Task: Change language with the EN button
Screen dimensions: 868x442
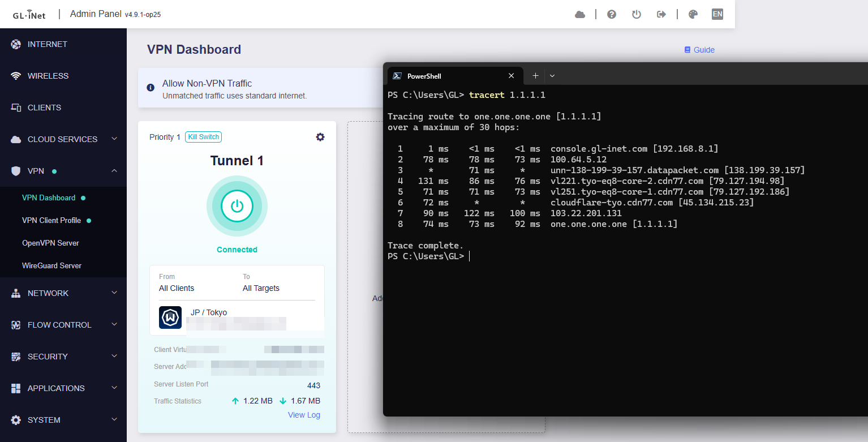Action: pyautogui.click(x=717, y=15)
